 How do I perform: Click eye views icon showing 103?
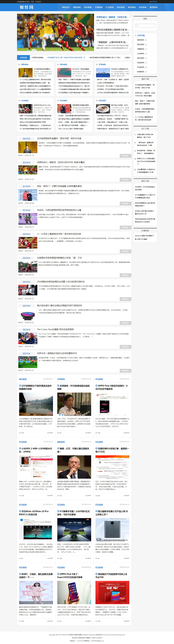tap(96, 433)
